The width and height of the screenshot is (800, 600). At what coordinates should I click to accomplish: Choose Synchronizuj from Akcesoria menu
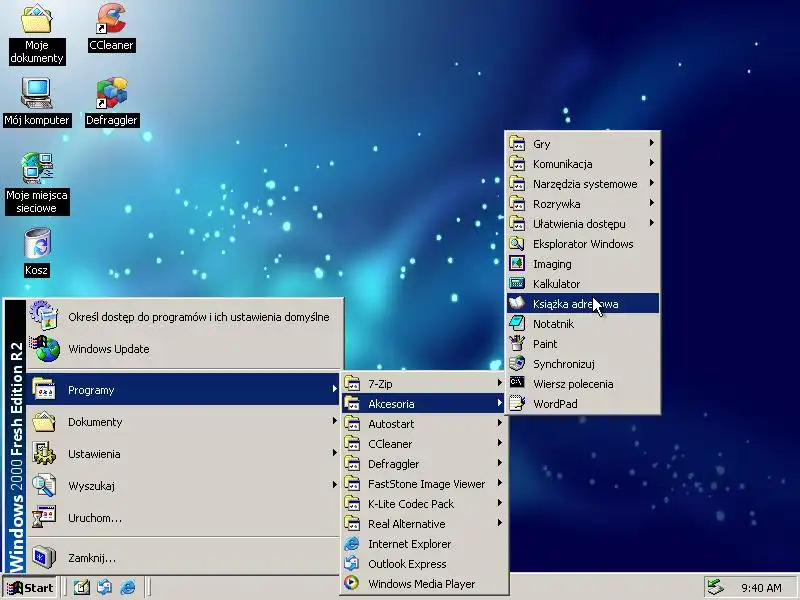[x=583, y=364]
